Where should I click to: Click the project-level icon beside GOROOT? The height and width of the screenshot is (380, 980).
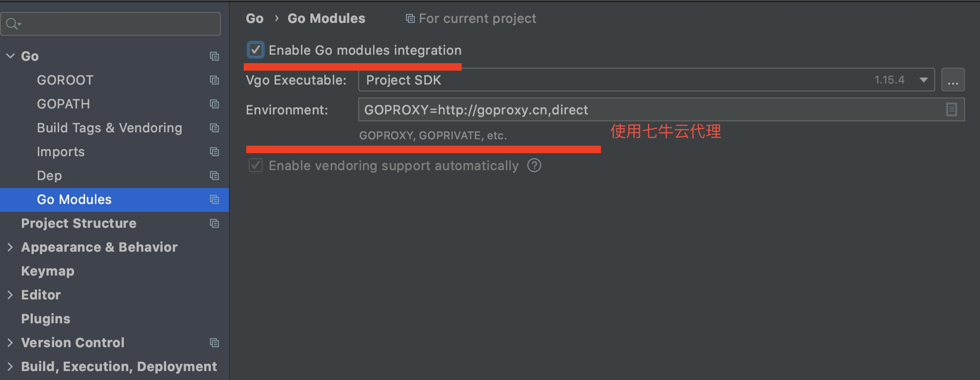(x=214, y=80)
